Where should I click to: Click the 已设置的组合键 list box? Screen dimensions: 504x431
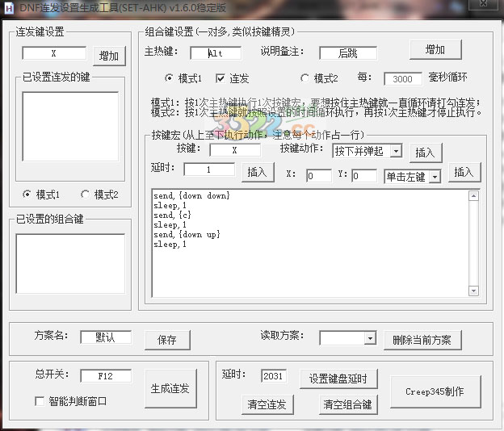click(70, 263)
